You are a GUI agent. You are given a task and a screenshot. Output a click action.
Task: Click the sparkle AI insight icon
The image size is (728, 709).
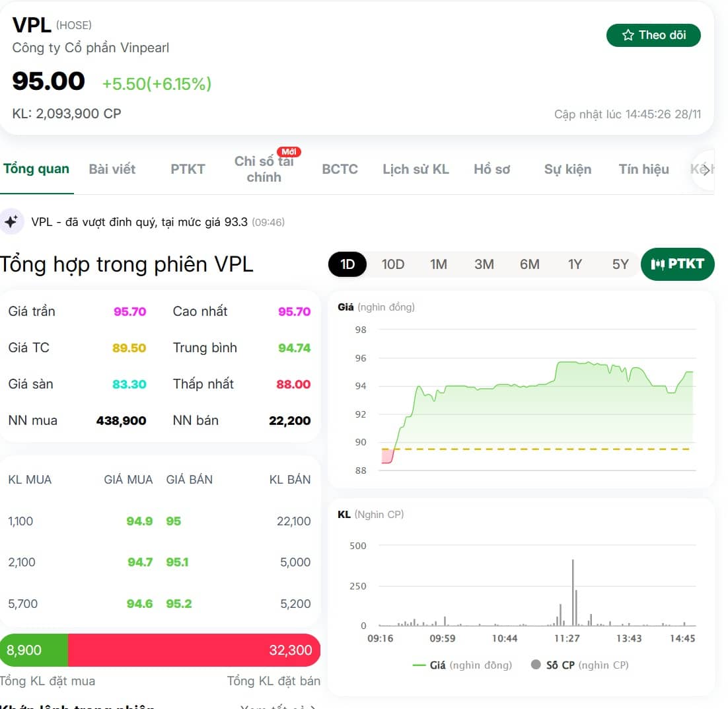[x=12, y=221]
